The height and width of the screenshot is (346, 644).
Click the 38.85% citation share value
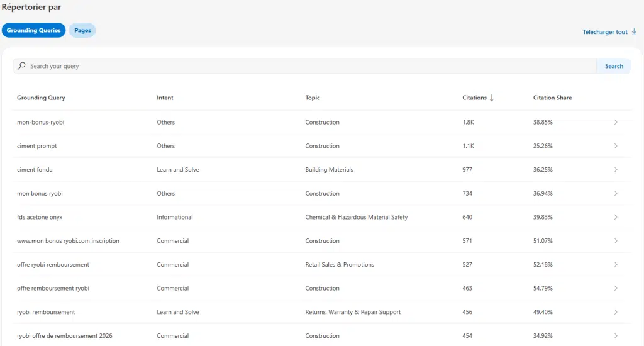[543, 122]
